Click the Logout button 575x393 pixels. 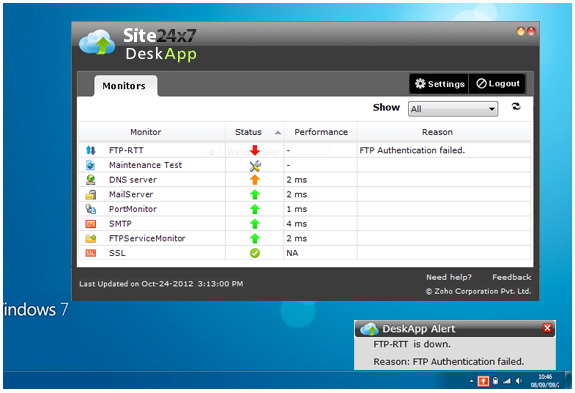click(497, 84)
